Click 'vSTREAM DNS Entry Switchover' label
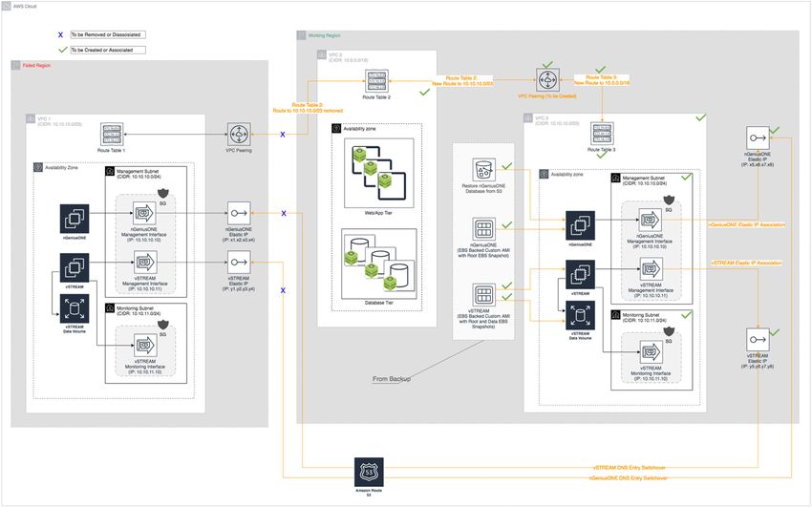812x507 pixels. [x=630, y=468]
